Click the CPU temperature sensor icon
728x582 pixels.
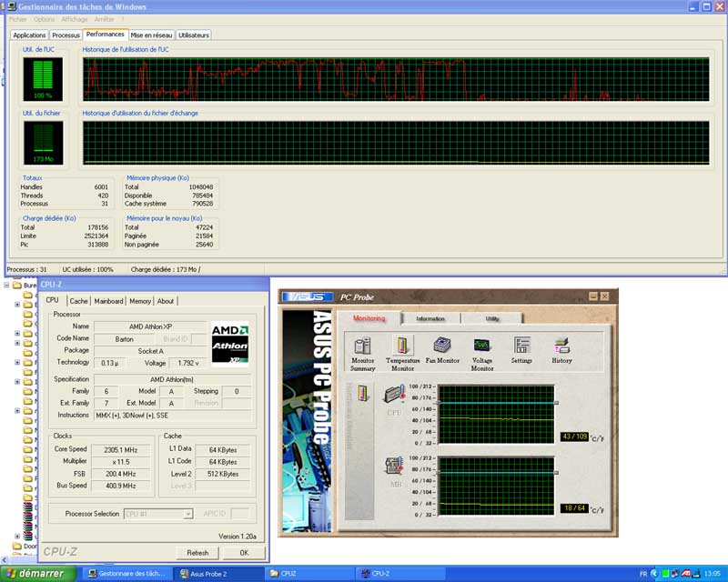tap(394, 395)
